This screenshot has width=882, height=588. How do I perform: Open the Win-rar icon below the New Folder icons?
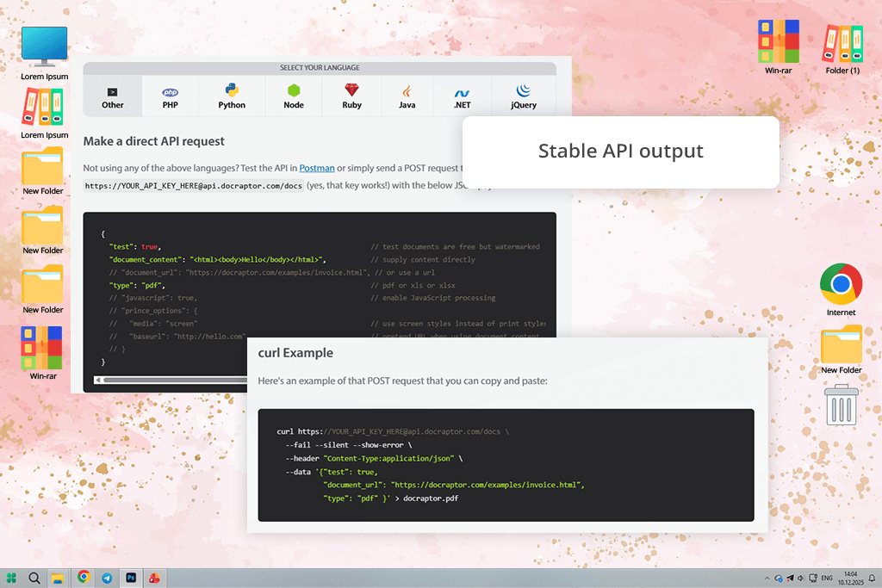click(43, 354)
